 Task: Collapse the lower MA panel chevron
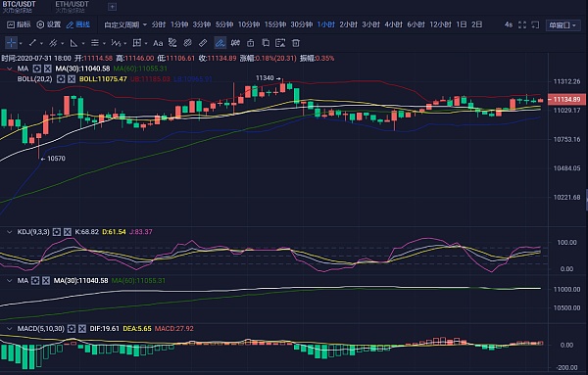(x=9, y=281)
